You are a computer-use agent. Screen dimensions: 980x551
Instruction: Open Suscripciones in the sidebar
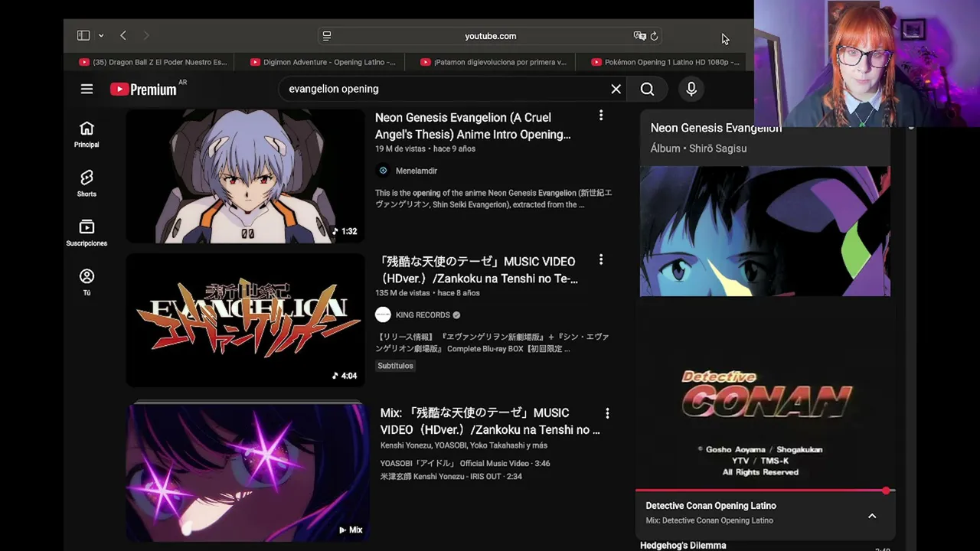[x=87, y=233]
